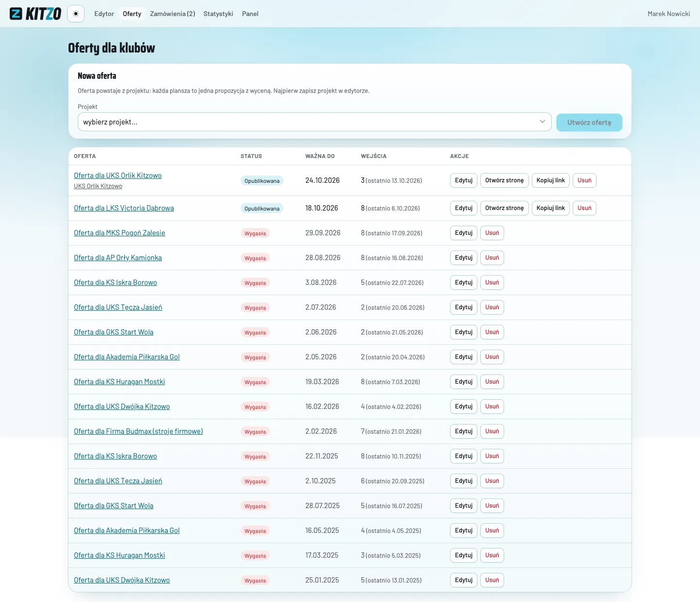
Task: Delete KS Huragan Mostki offer valid 19.03.2026
Action: [492, 382]
